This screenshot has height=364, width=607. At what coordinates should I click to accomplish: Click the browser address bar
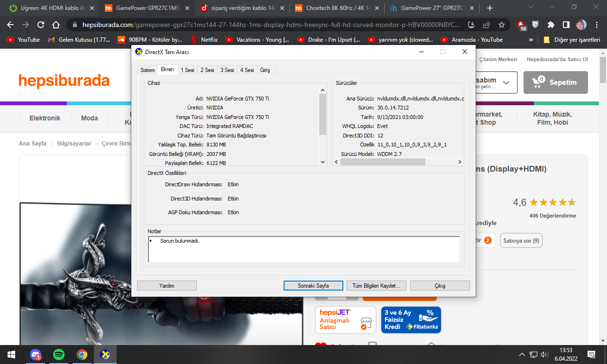click(270, 25)
